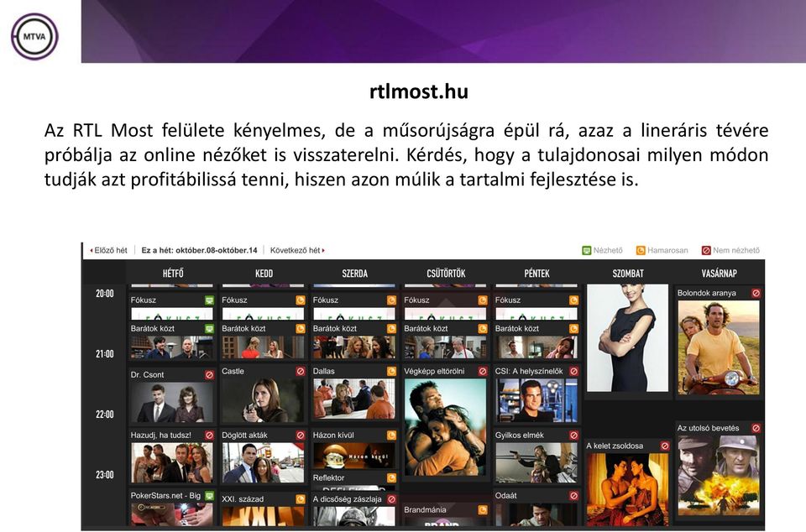Open the Házon kívül thumbnail
This screenshot has width=806, height=532.
[353, 456]
